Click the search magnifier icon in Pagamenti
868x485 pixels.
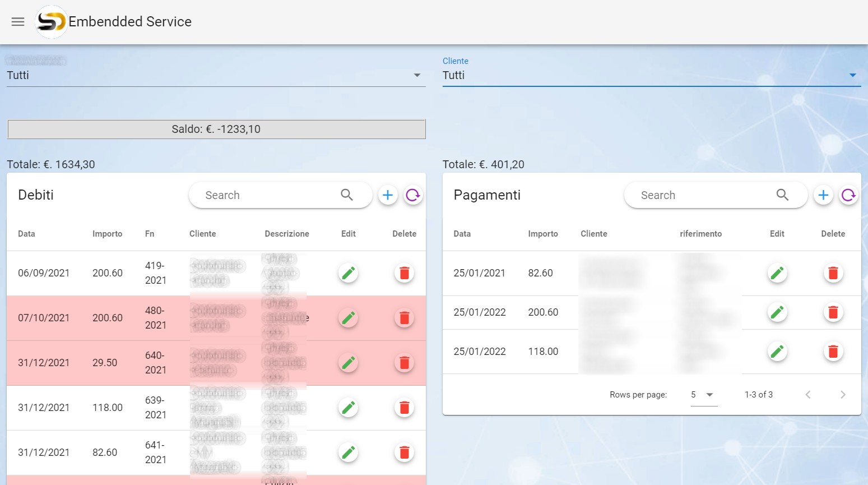click(x=782, y=195)
